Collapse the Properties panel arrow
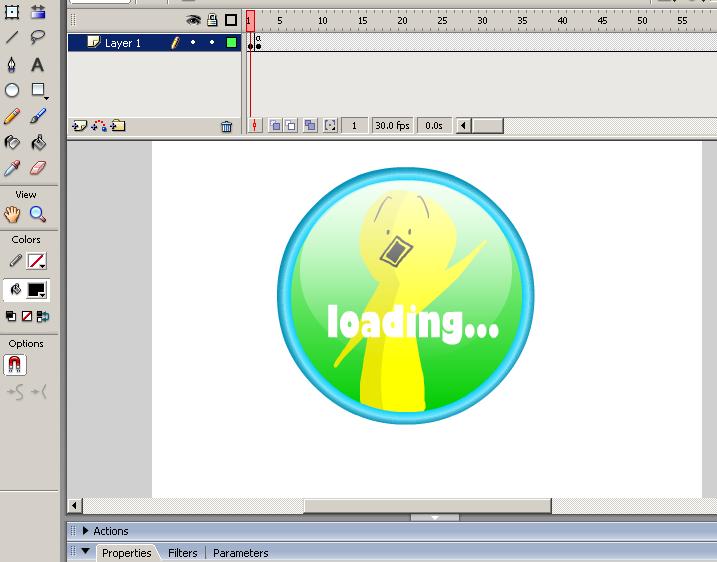This screenshot has height=562, width=717. point(86,552)
